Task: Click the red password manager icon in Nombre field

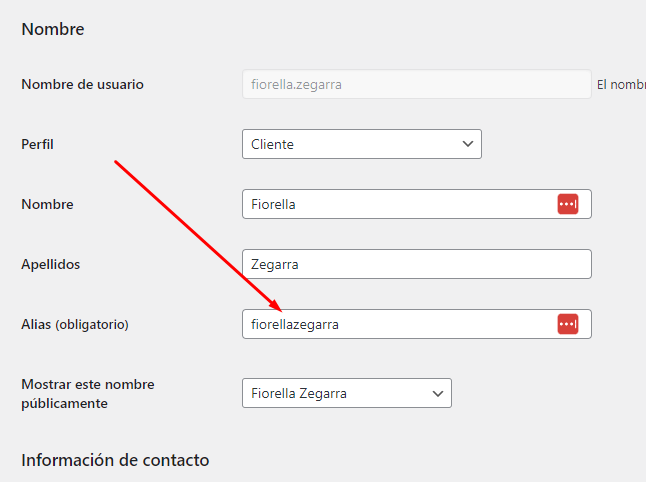Action: pos(567,204)
